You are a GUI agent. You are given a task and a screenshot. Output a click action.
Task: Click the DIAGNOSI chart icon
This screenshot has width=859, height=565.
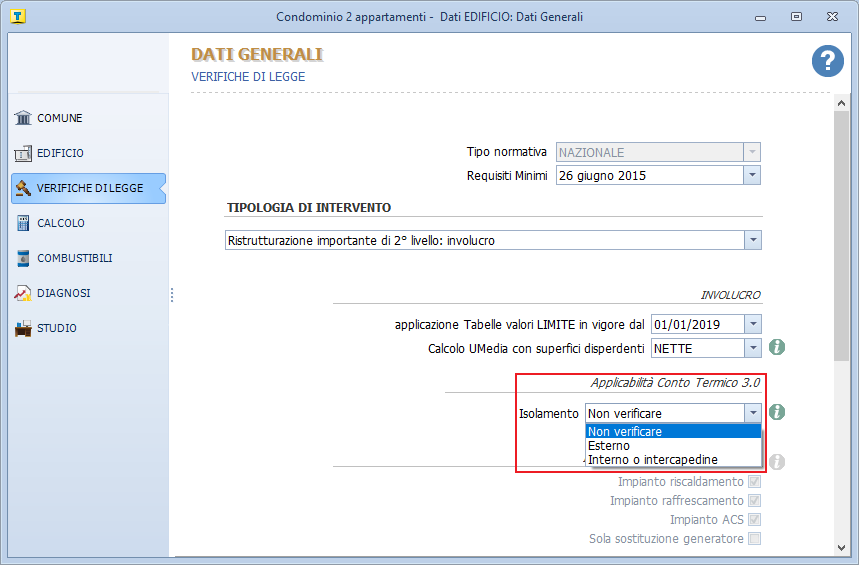[23, 293]
